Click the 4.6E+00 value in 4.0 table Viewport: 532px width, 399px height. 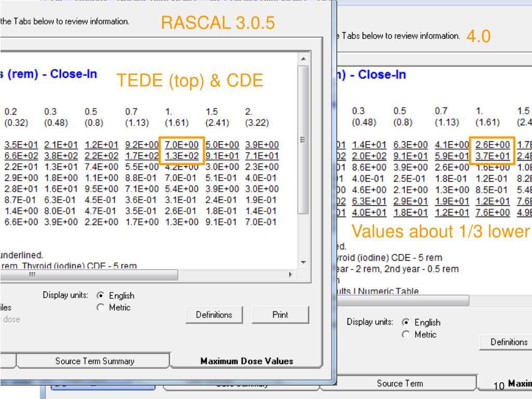[x=369, y=190]
